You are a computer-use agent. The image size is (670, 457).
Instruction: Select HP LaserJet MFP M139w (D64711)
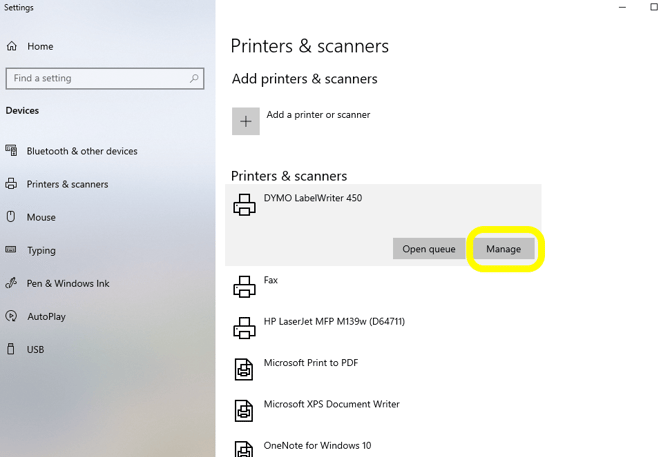[x=334, y=321]
